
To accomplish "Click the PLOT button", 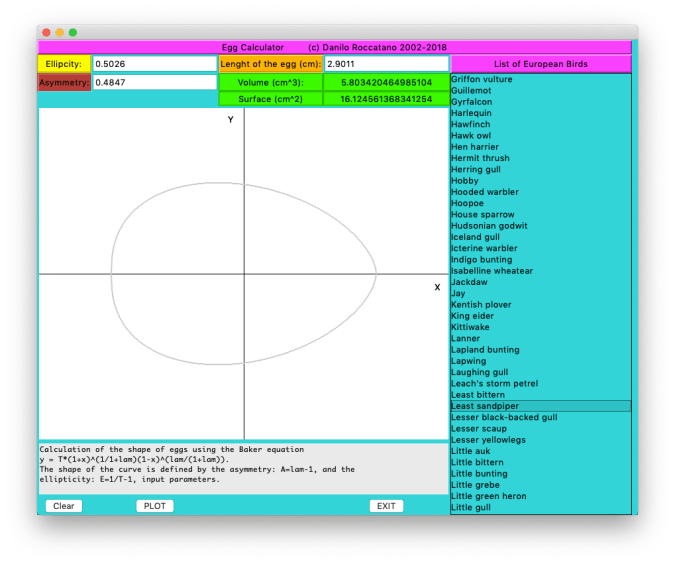I will [x=154, y=506].
